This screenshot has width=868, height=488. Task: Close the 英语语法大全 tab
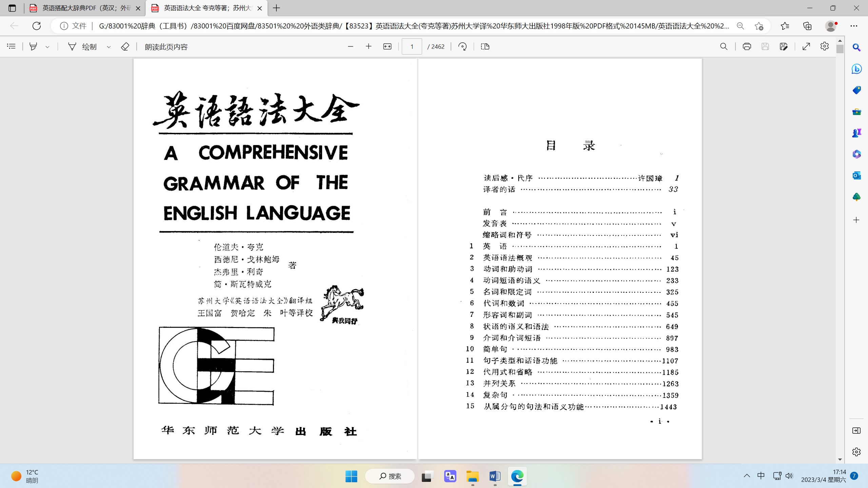[x=260, y=8]
